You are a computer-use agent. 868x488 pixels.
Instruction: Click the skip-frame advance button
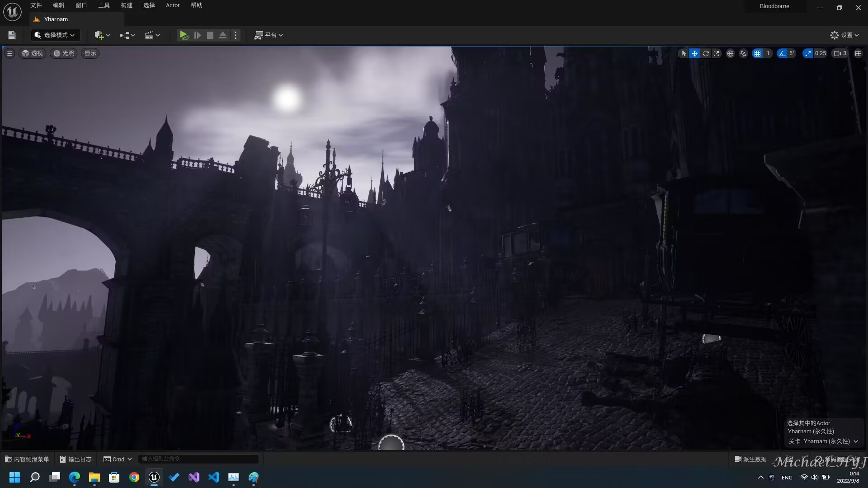(198, 35)
